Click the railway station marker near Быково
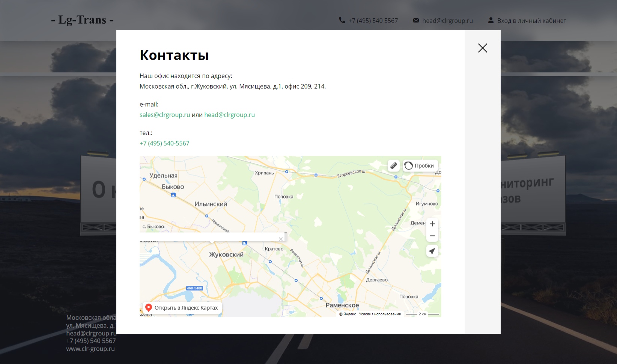 pos(173,194)
